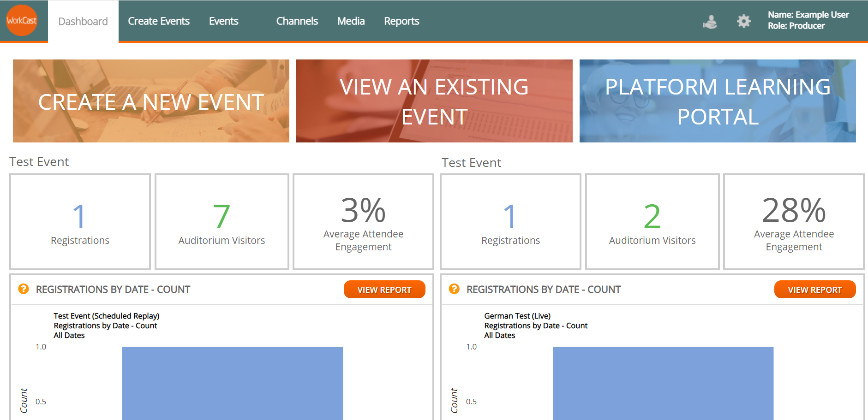
Task: Click help icon in German Test registrations panel
Action: [x=454, y=289]
